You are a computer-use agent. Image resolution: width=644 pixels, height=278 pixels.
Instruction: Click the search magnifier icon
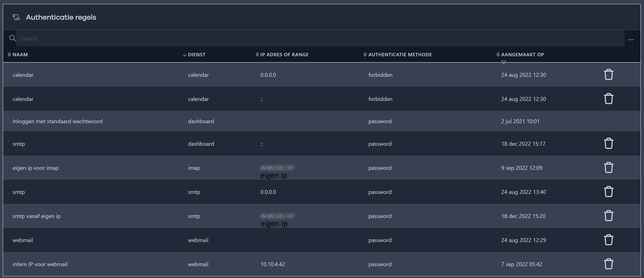coord(12,38)
